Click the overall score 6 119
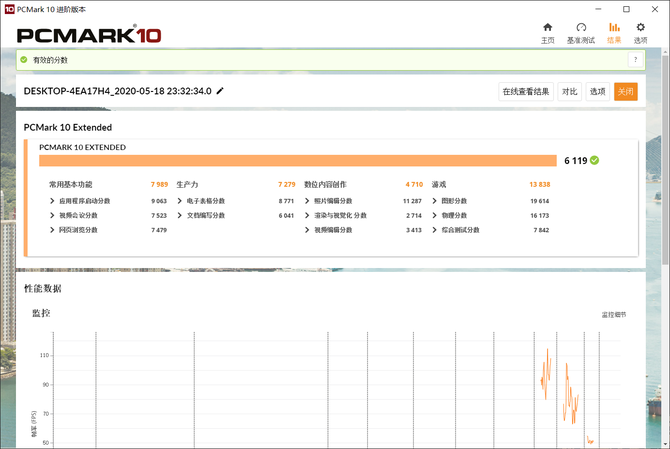670x449 pixels. [x=576, y=161]
